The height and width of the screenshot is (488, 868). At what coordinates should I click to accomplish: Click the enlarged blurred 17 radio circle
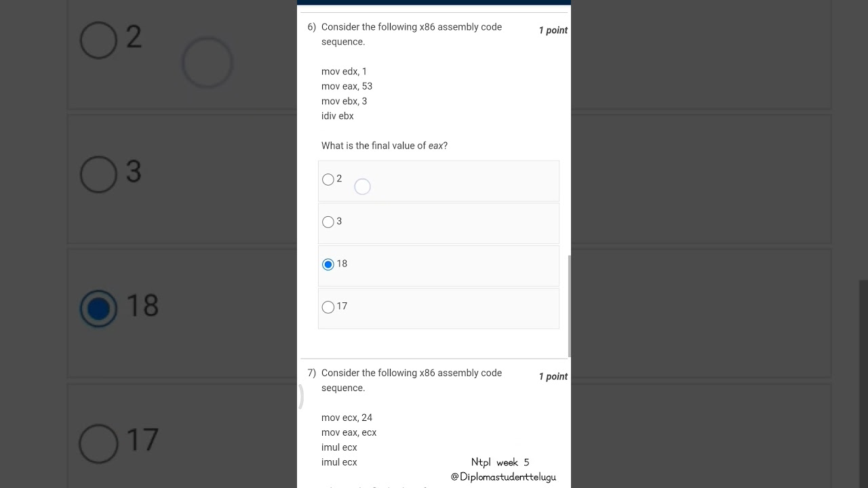click(98, 443)
